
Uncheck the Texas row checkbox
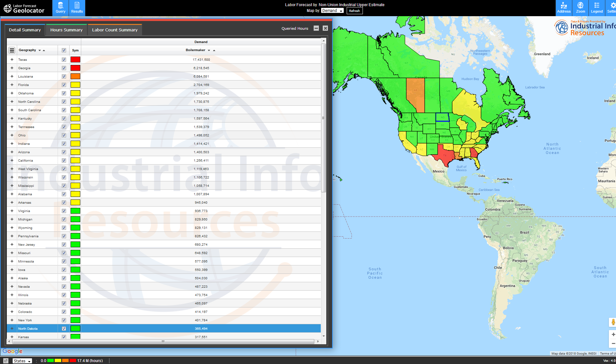[x=64, y=59]
